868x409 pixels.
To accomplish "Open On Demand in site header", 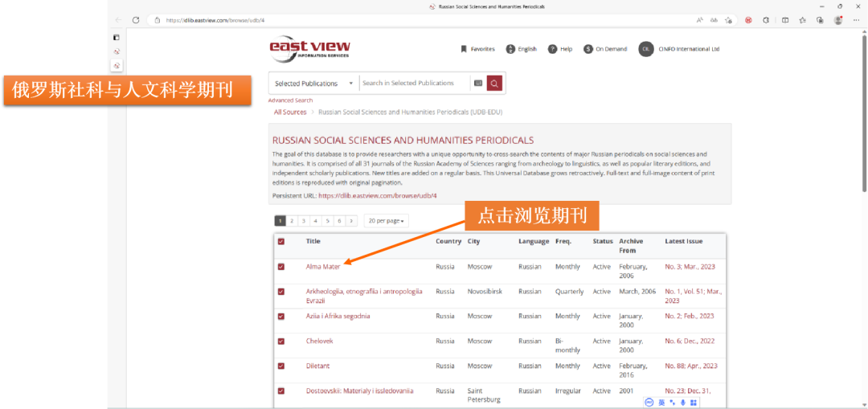I will (606, 49).
